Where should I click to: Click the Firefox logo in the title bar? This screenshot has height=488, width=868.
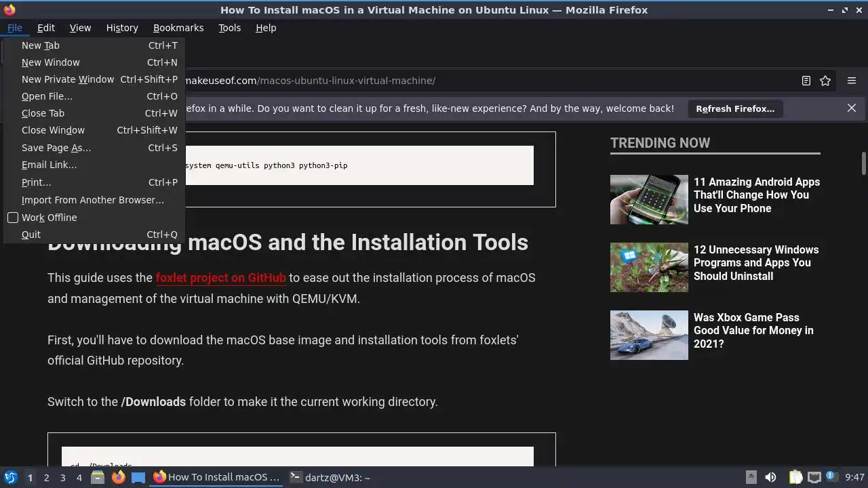coord(9,9)
